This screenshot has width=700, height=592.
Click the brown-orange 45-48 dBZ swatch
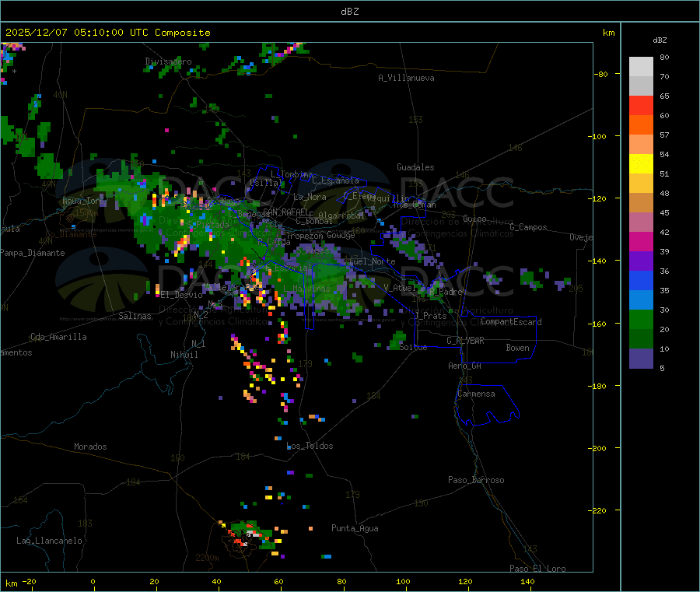point(641,203)
